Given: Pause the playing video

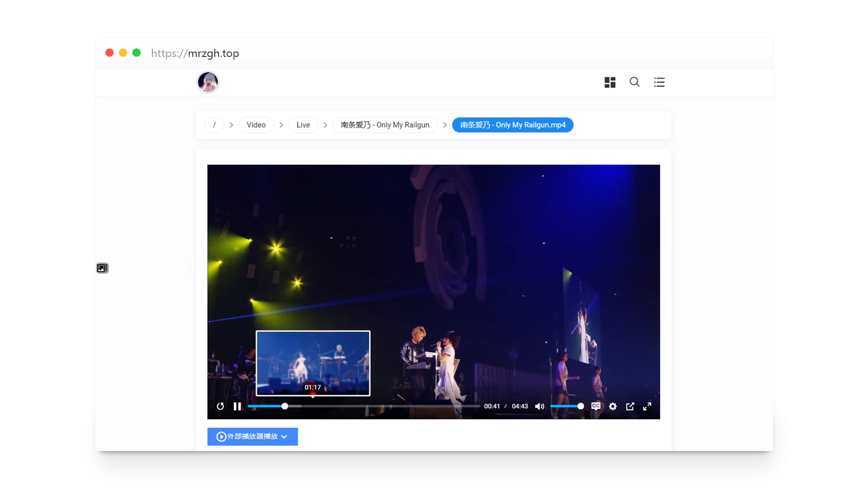Looking at the screenshot, I should [x=237, y=406].
